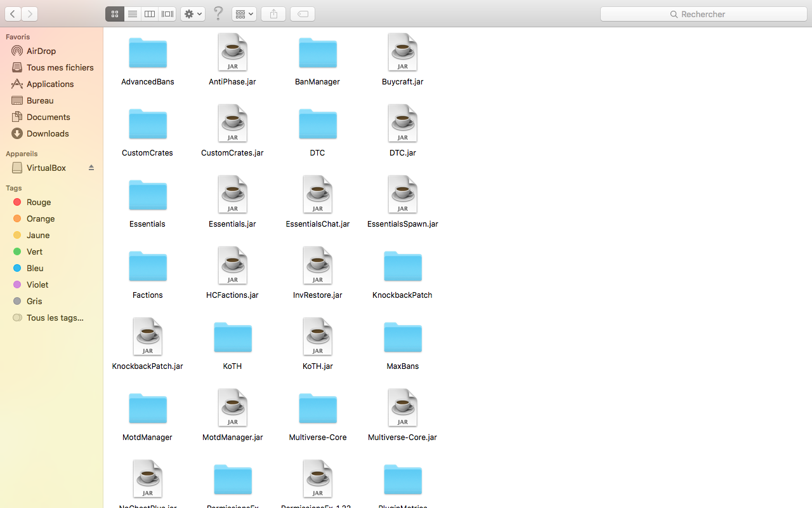Viewport: 812px width, 508px height.
Task: Select the Essentials.jar file
Action: point(233,203)
